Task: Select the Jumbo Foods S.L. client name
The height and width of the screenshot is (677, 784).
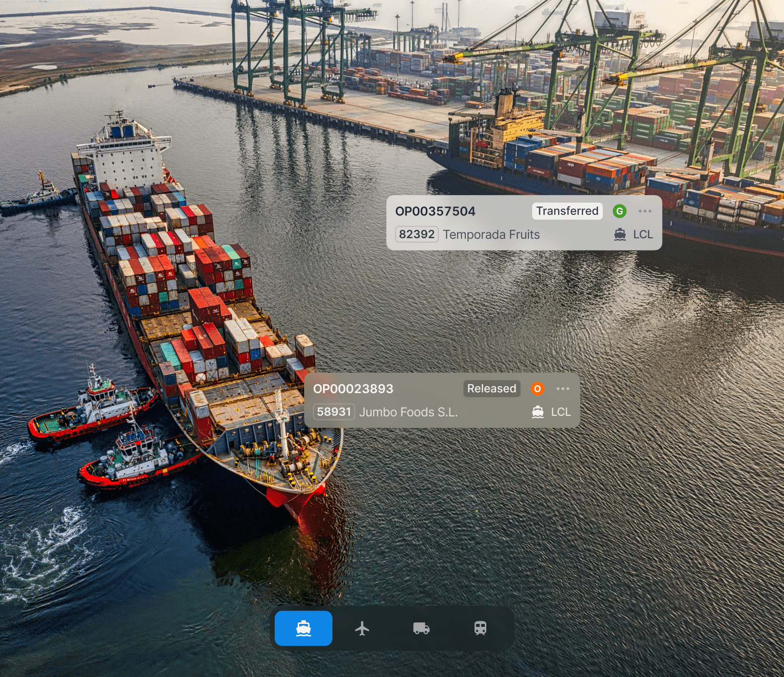Action: pyautogui.click(x=408, y=412)
